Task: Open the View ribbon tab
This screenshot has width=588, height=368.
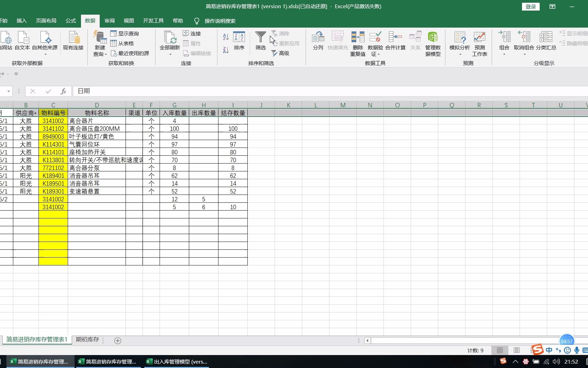Action: (129, 21)
